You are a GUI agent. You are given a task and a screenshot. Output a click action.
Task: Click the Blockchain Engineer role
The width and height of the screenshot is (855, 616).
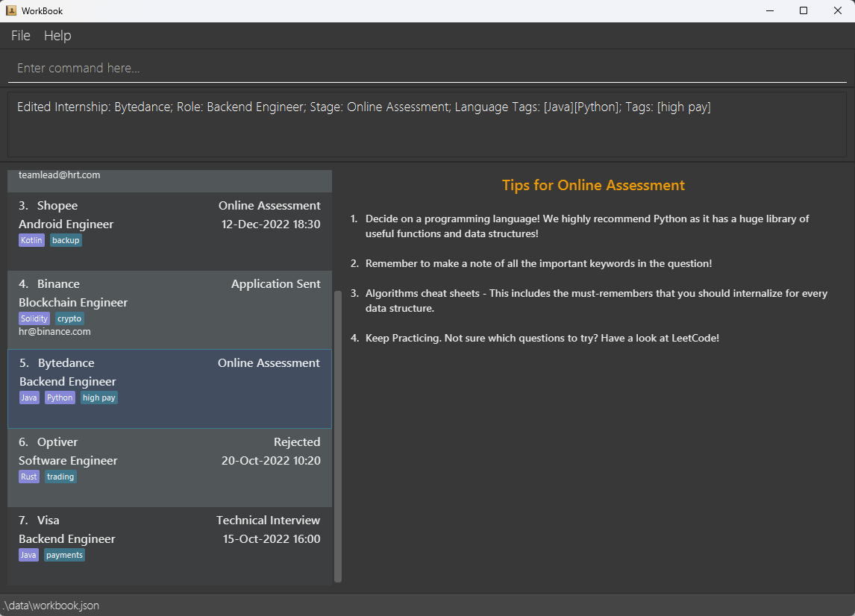coord(73,303)
